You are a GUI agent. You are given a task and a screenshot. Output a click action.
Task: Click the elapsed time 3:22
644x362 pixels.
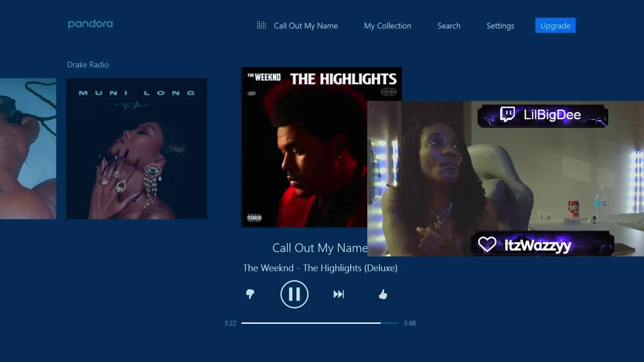click(230, 323)
